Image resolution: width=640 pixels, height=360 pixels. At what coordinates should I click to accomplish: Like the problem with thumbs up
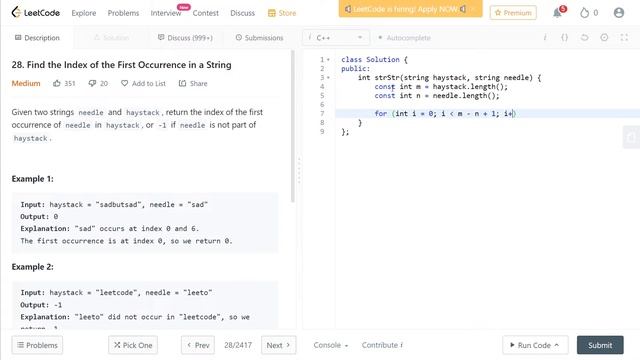[x=57, y=83]
